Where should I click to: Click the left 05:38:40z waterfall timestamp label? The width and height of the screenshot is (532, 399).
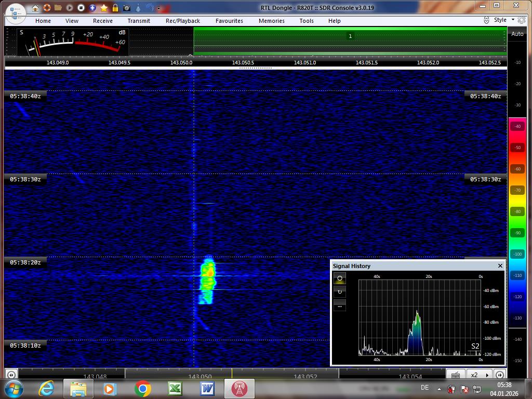pos(25,96)
